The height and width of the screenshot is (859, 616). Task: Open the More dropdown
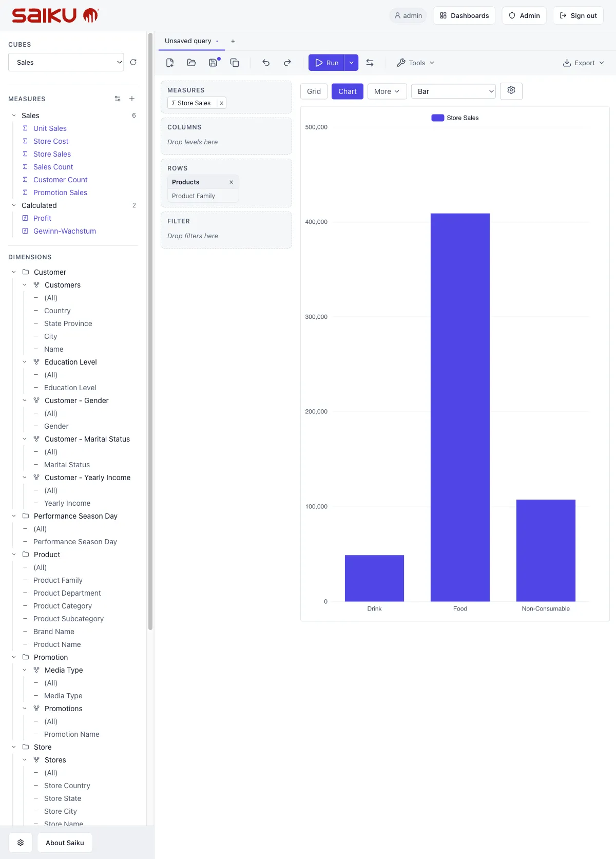tap(387, 91)
